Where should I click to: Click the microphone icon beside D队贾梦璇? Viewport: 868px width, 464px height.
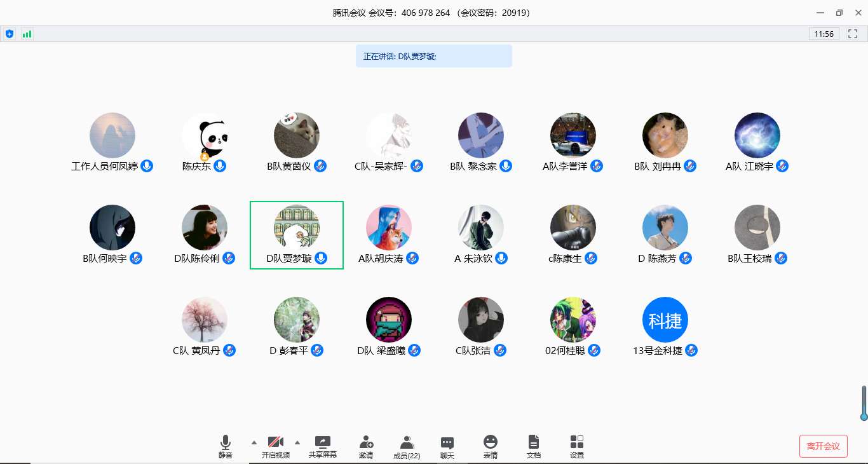(x=321, y=258)
